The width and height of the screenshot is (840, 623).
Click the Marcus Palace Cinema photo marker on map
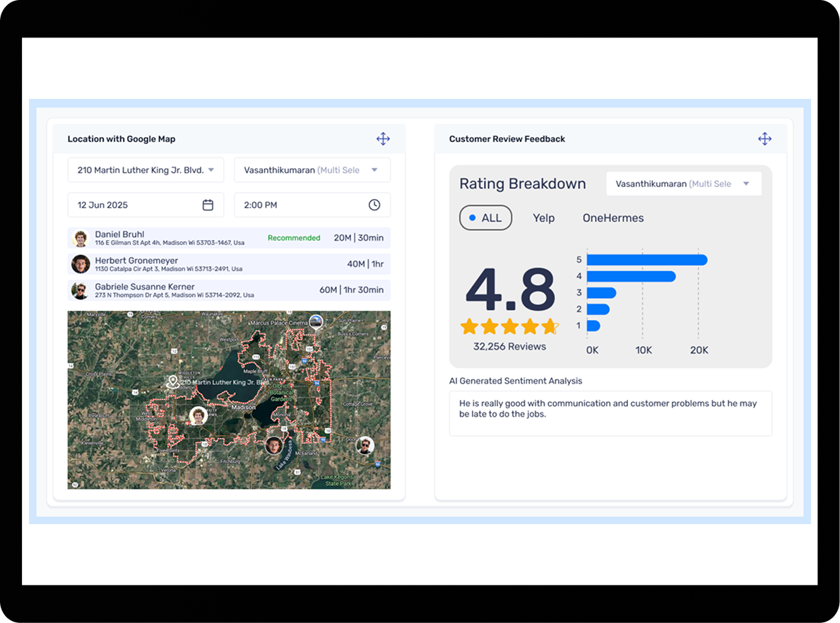(316, 321)
